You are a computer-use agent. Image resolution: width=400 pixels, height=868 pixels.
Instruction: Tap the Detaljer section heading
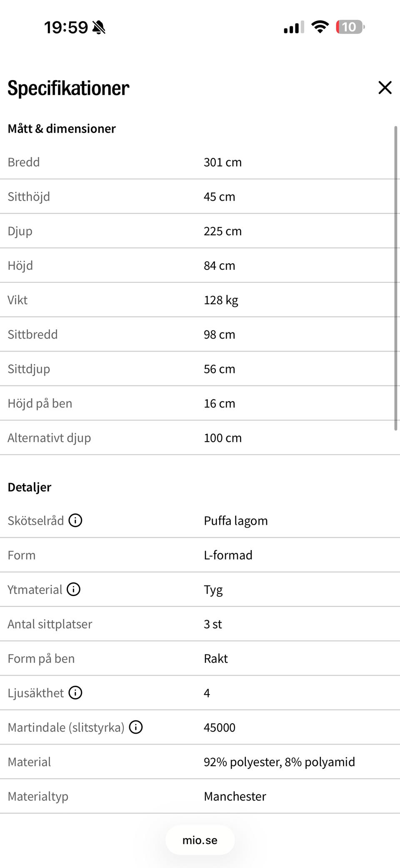pyautogui.click(x=30, y=487)
